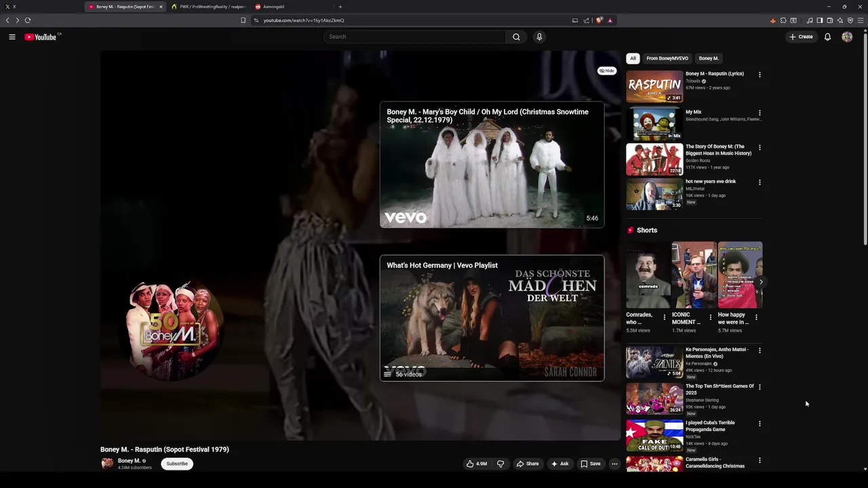Select the From BoneyMVEVO chip
This screenshot has width=868, height=488.
667,58
